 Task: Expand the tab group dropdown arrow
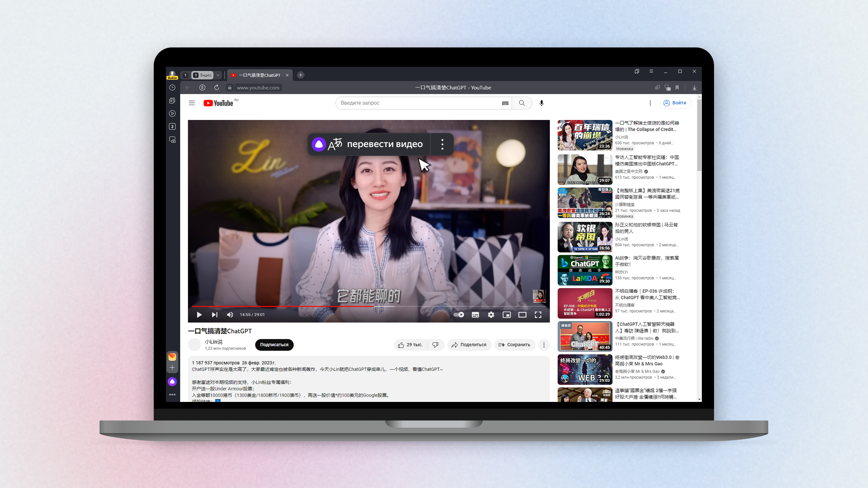[x=218, y=75]
